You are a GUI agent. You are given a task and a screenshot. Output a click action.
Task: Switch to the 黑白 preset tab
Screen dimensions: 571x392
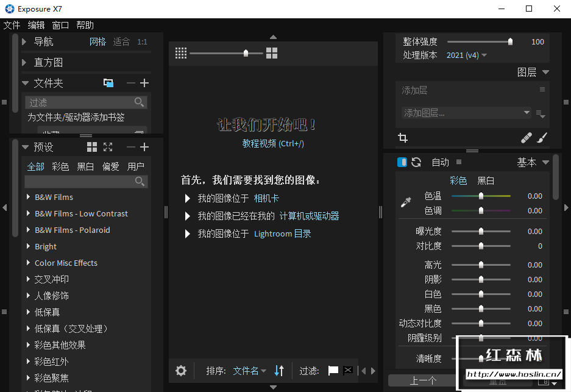point(85,166)
